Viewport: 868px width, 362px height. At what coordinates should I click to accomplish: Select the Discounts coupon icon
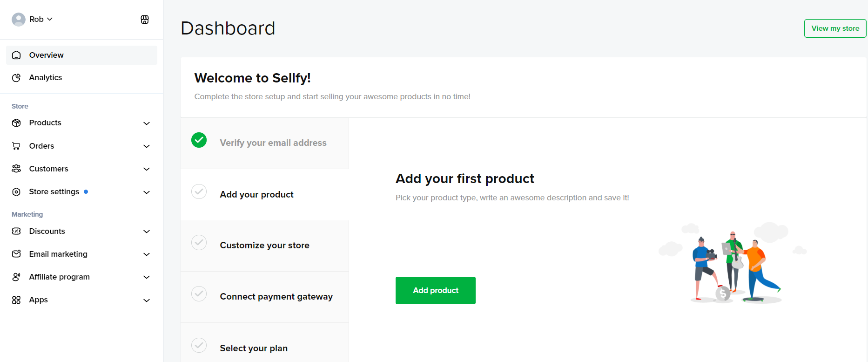16,231
